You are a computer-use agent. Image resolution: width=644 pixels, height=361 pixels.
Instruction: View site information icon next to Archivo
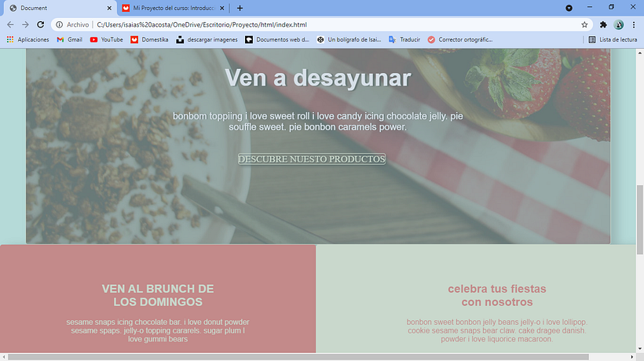tap(59, 24)
